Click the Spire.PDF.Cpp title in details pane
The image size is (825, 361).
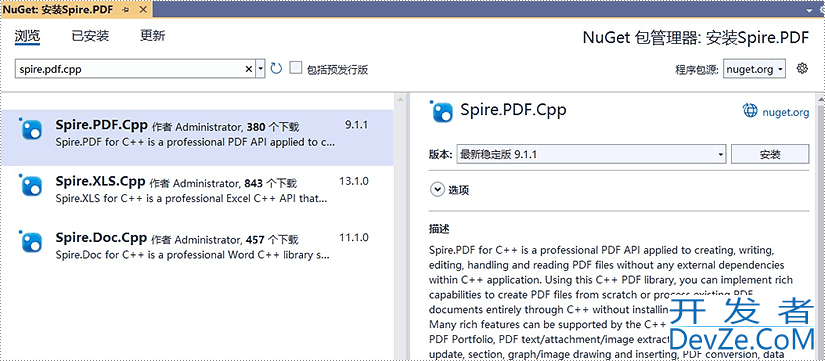point(513,109)
